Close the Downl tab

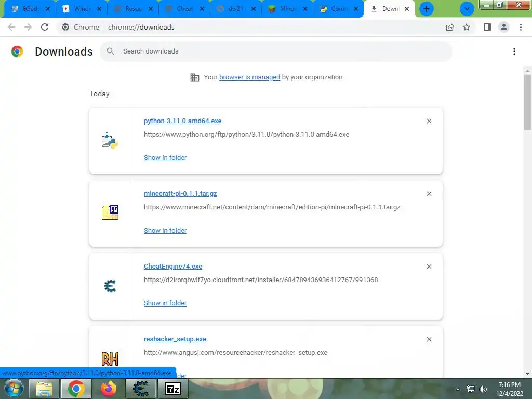(x=406, y=9)
